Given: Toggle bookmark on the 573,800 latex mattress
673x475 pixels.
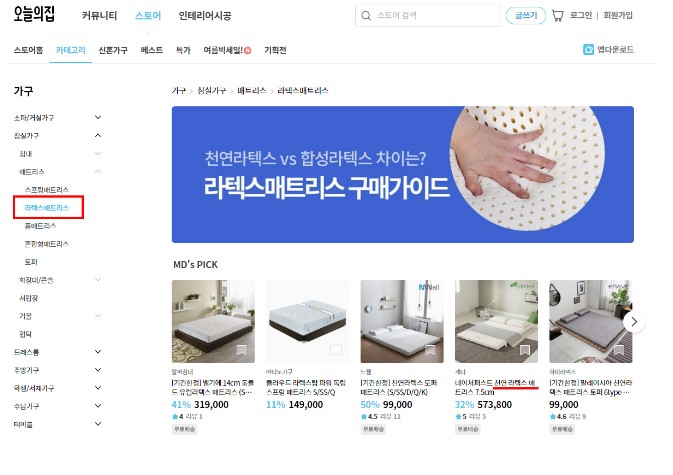Looking at the screenshot, I should [524, 351].
